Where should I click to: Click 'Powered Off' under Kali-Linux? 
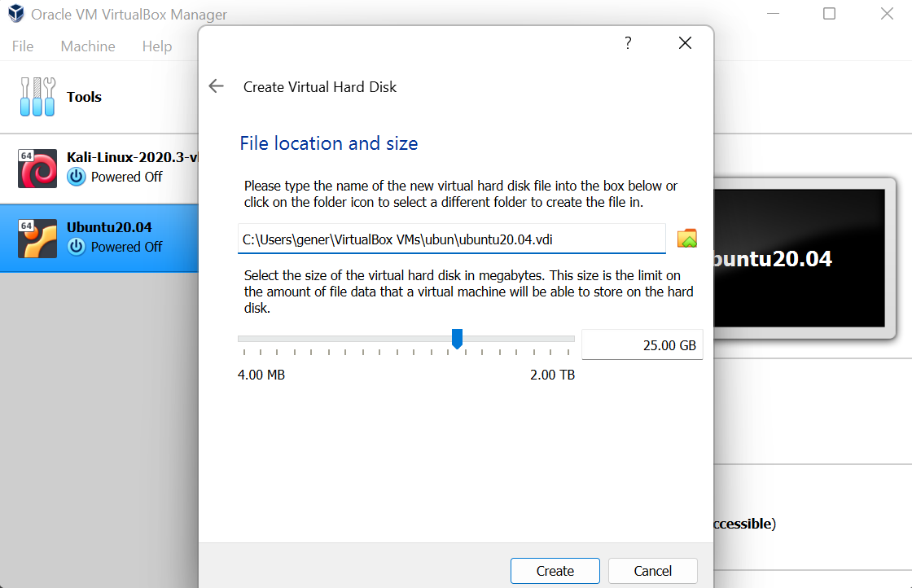tap(126, 177)
